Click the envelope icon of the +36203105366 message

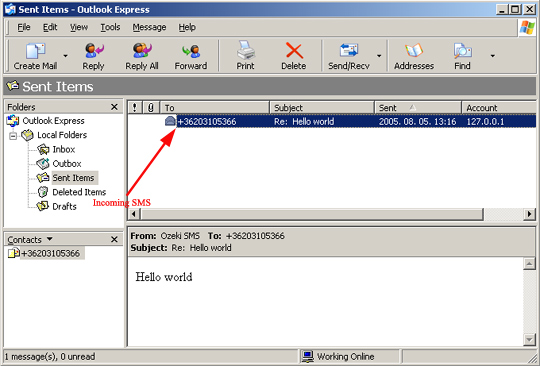[170, 121]
